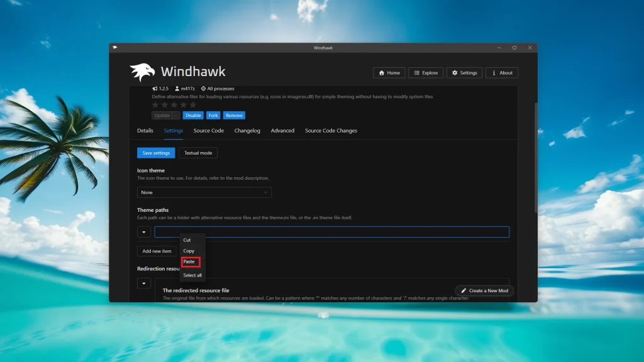This screenshot has width=644, height=362.
Task: Click the Fork button
Action: coord(213,115)
